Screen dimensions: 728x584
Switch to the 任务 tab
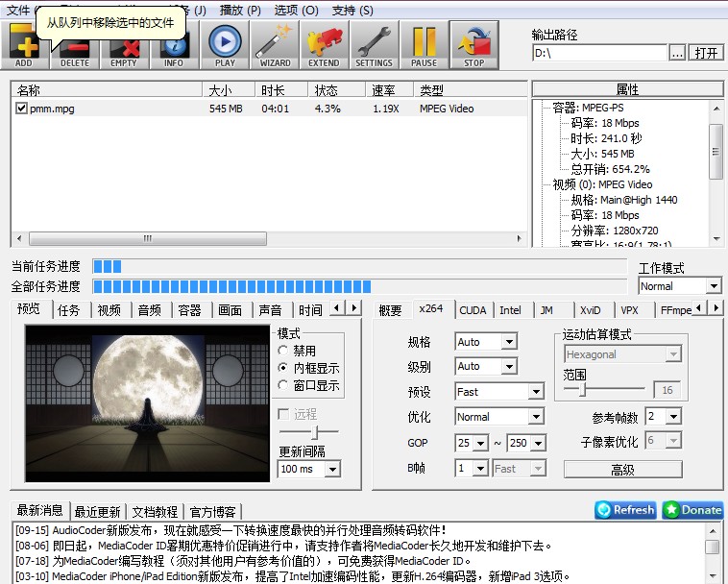(69, 310)
